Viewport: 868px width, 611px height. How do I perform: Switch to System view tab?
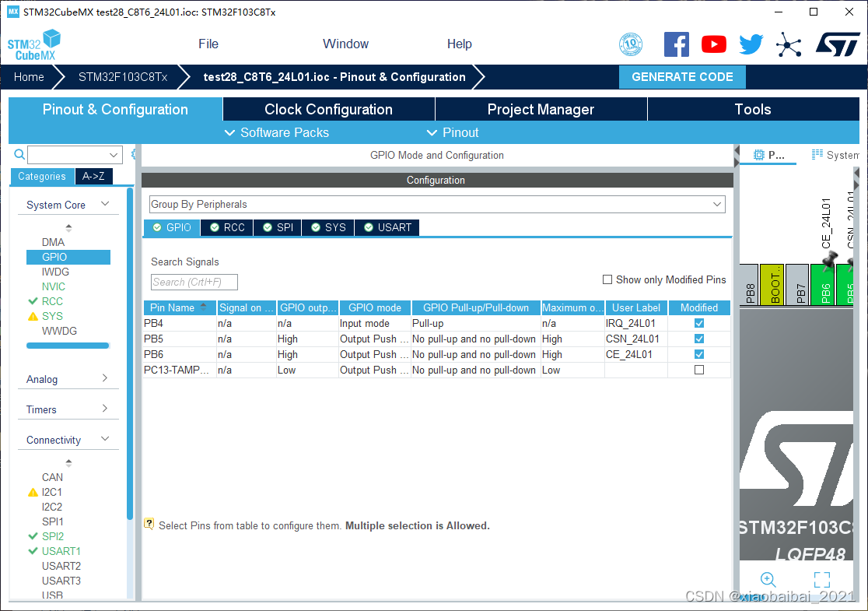pos(836,155)
